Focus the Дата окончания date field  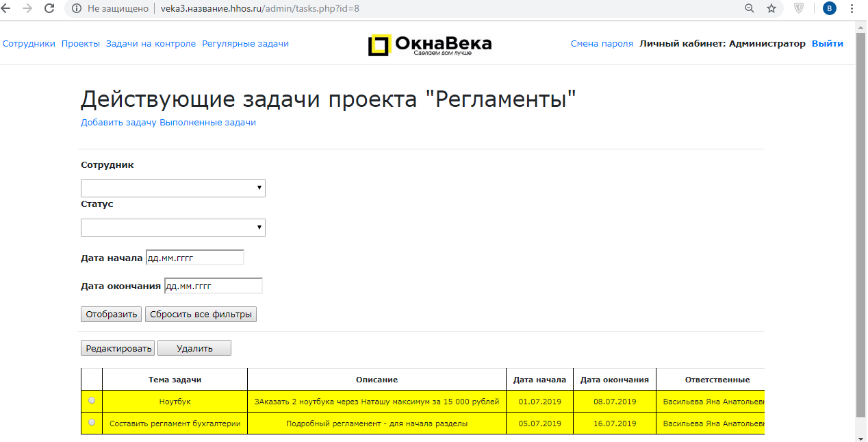pyautogui.click(x=214, y=286)
